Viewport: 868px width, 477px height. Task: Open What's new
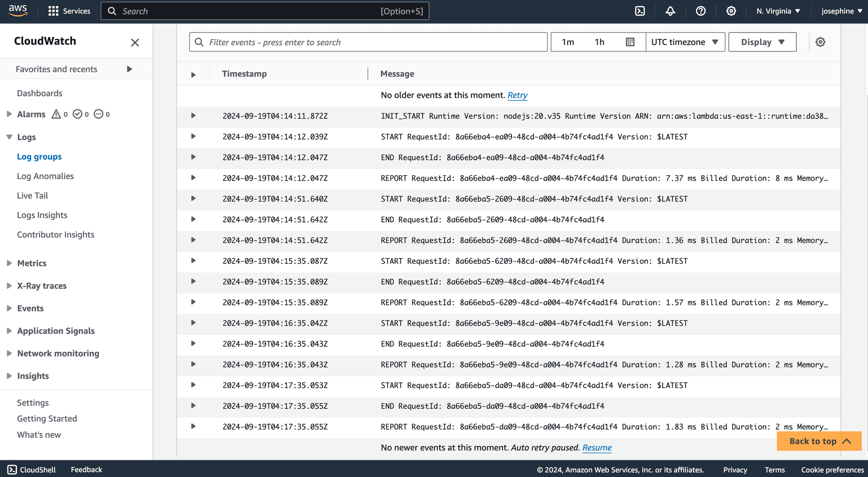click(x=39, y=434)
